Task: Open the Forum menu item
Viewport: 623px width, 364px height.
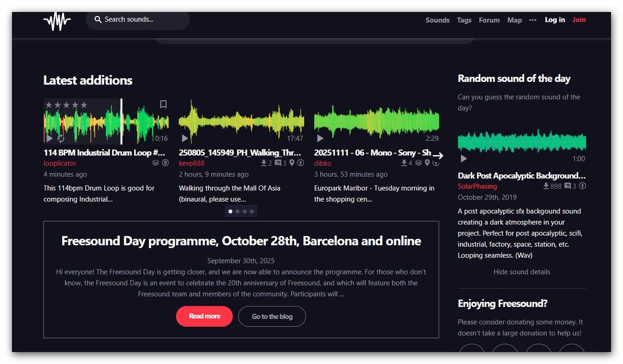Action: tap(489, 20)
